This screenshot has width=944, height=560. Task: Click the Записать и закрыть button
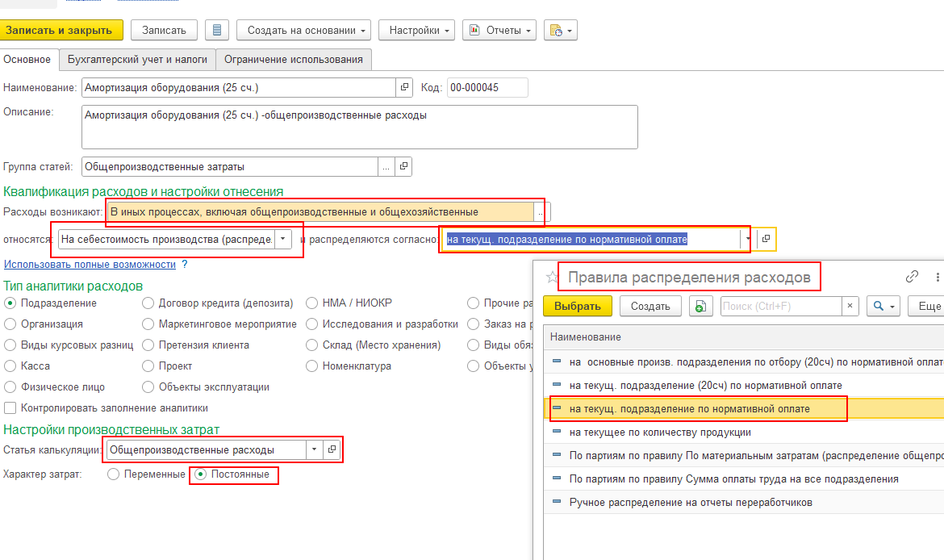61,30
